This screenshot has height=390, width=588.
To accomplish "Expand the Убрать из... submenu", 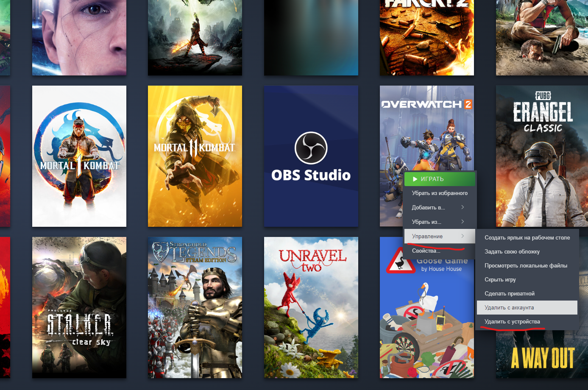I will click(x=440, y=222).
